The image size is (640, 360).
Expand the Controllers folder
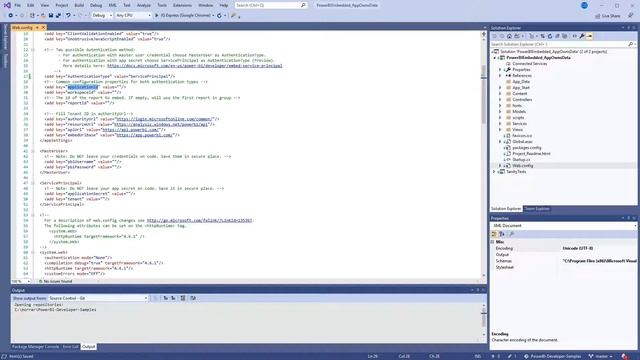[x=500, y=100]
